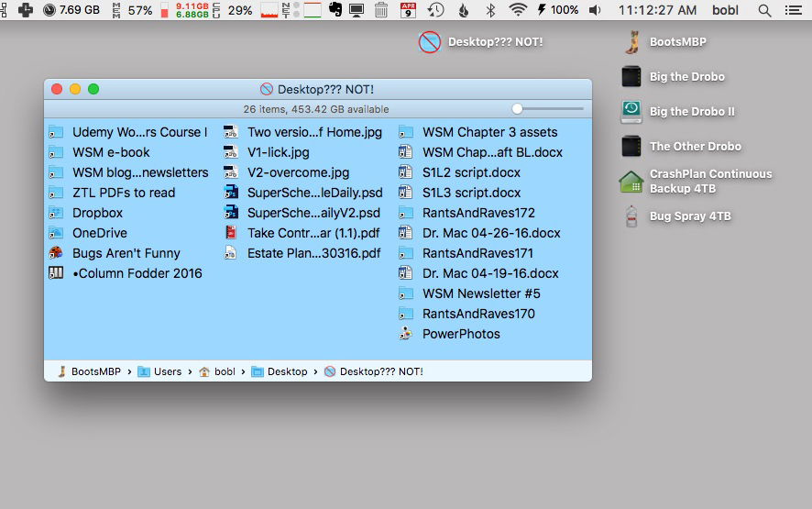812x509 pixels.
Task: Click the Bugs Aren't Funny ladybug icon
Action: [56, 253]
